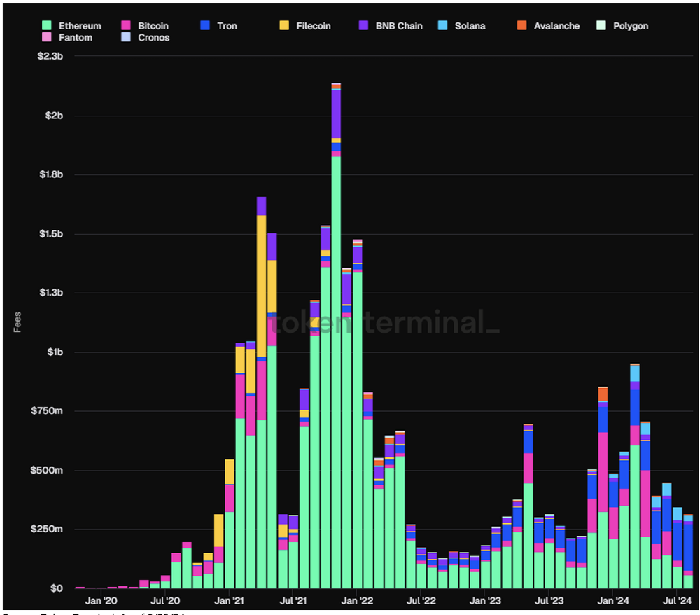Toggle the BNB Chain legend label
Viewport: 700px width, 615px height.
[399, 26]
